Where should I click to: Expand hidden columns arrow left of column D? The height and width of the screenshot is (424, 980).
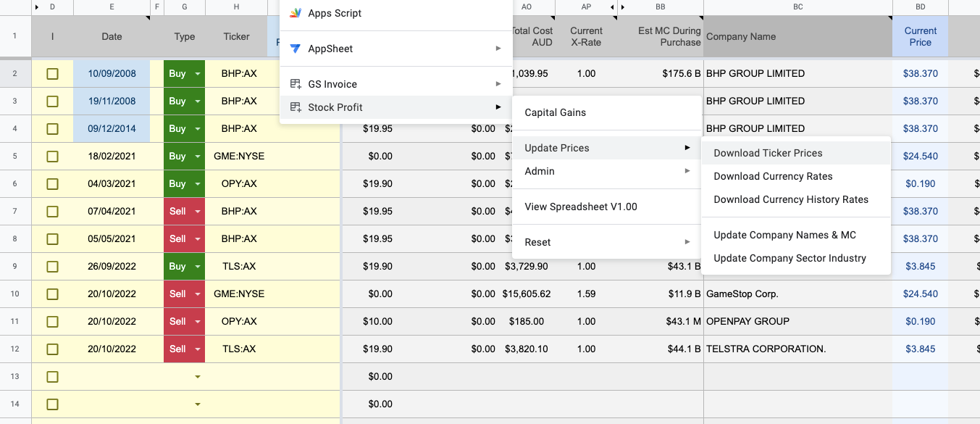pyautogui.click(x=37, y=7)
